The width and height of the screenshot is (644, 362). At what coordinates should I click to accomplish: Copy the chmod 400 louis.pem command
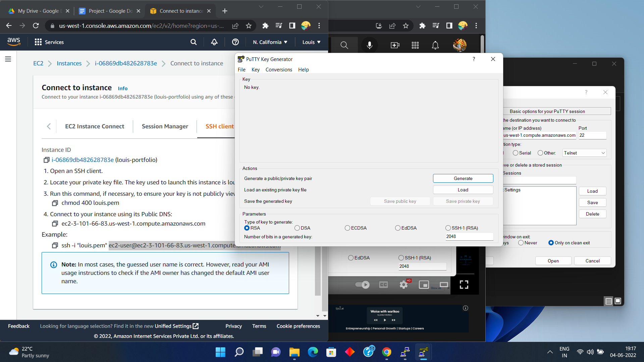click(x=55, y=203)
